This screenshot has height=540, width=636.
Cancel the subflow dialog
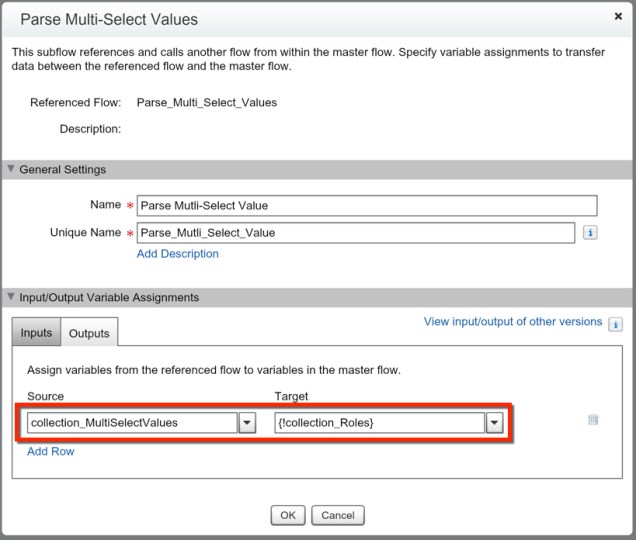[338, 516]
